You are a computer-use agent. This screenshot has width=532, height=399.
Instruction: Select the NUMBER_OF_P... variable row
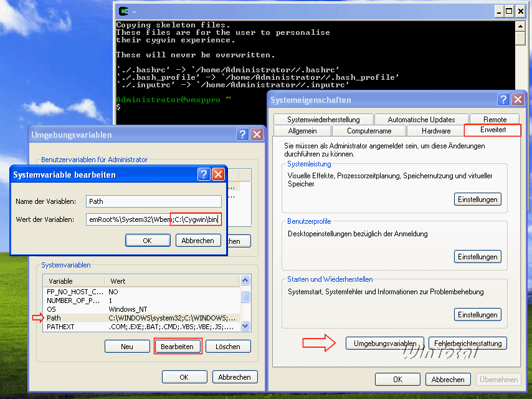click(142, 300)
